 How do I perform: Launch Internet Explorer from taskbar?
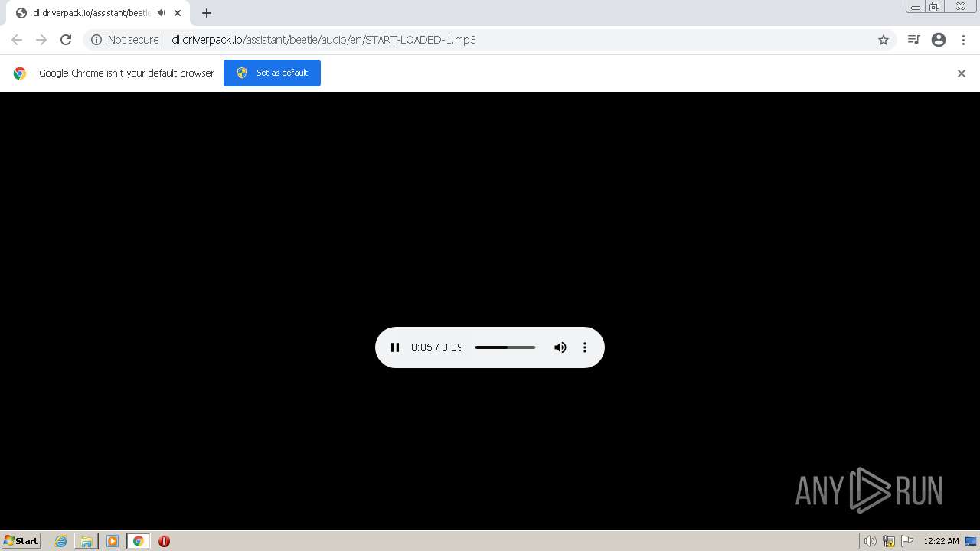61,541
